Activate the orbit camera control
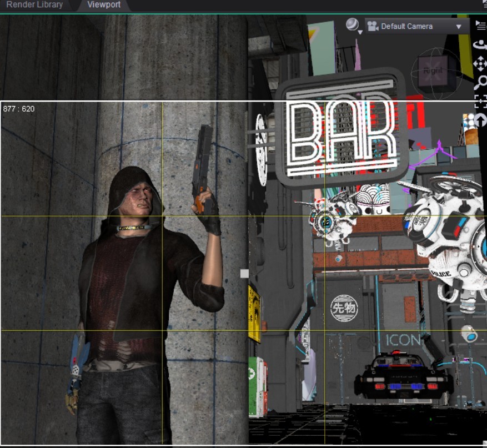 (480, 45)
